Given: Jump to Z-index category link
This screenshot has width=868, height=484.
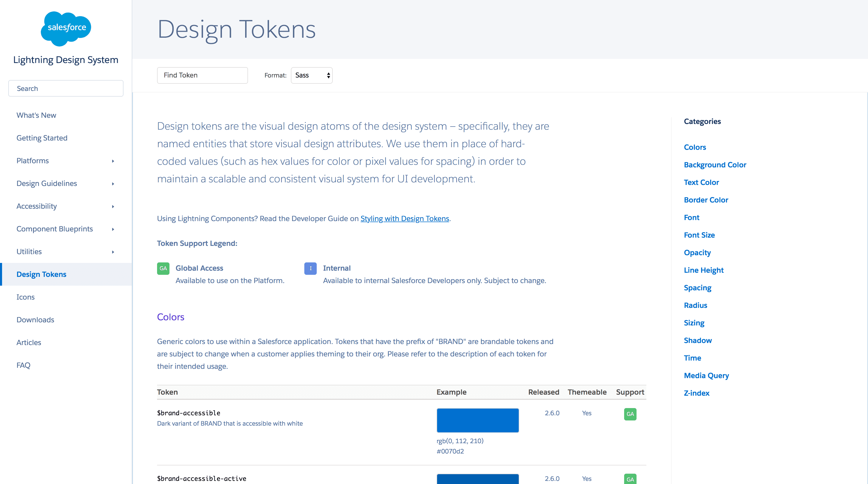Looking at the screenshot, I should (x=696, y=393).
